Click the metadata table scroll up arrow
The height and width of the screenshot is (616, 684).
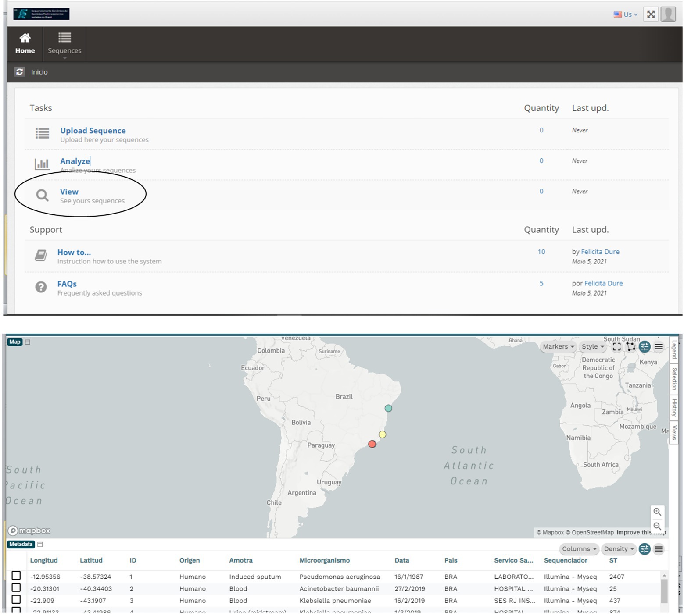click(x=664, y=575)
